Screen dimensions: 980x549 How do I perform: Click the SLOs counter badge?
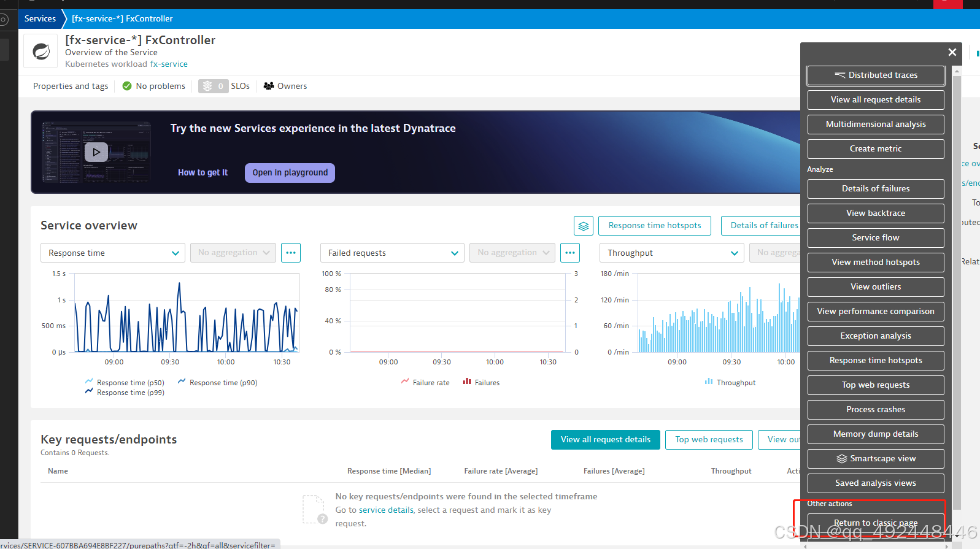[x=213, y=86]
